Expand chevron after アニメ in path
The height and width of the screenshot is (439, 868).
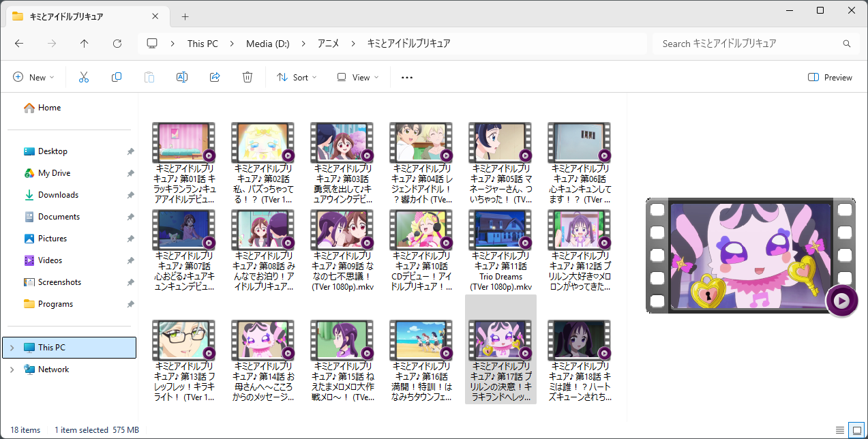pos(353,44)
